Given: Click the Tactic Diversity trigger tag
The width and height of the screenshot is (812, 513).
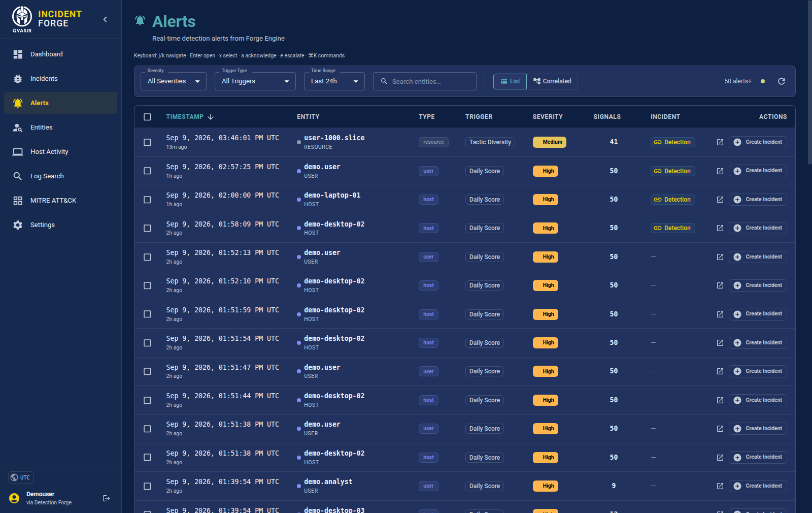Looking at the screenshot, I should click(490, 142).
